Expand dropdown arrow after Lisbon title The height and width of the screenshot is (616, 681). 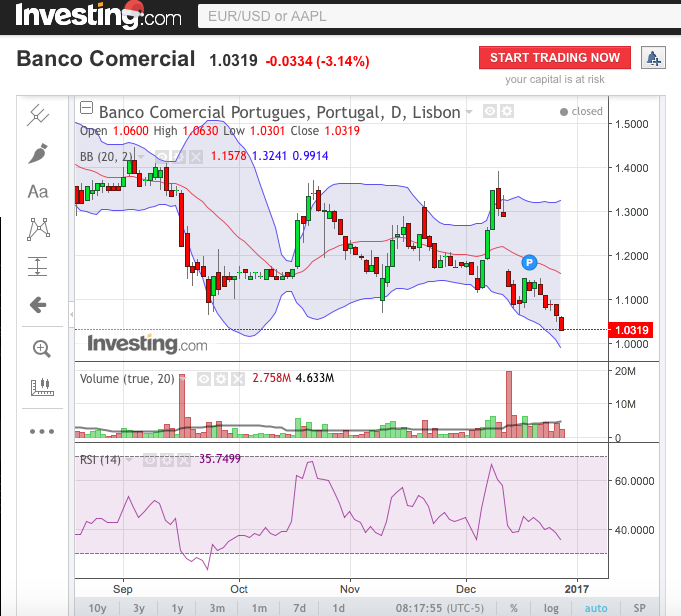pyautogui.click(x=469, y=112)
